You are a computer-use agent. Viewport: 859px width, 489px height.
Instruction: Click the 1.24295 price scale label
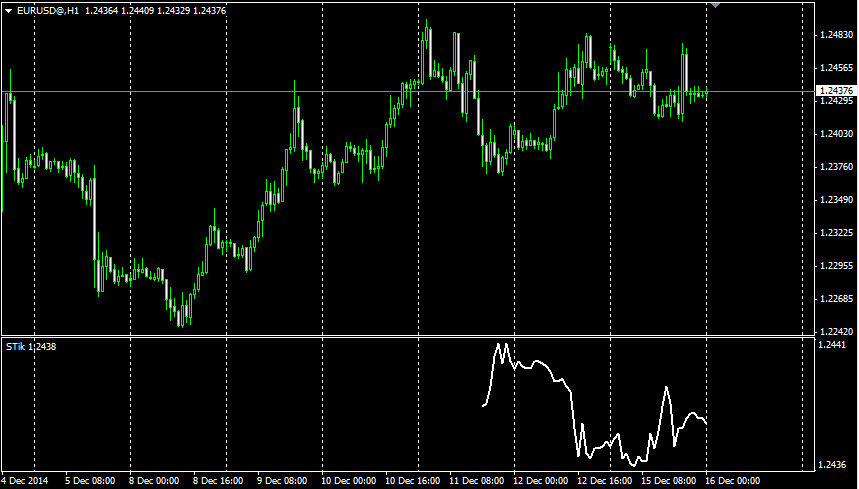[x=837, y=101]
